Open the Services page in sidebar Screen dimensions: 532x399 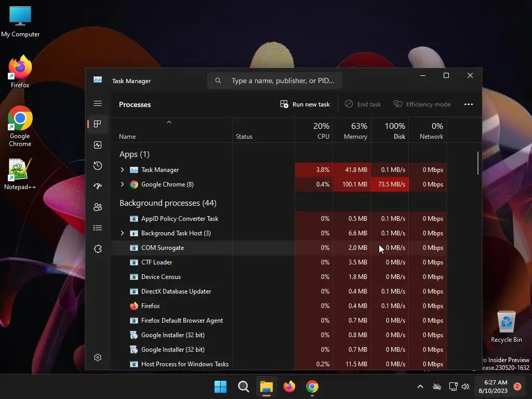[x=98, y=249]
